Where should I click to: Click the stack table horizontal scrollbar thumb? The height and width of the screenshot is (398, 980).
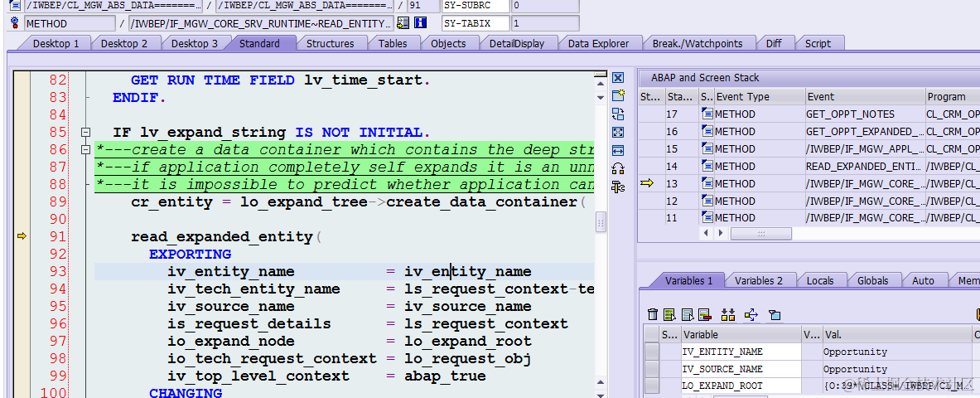(760, 233)
